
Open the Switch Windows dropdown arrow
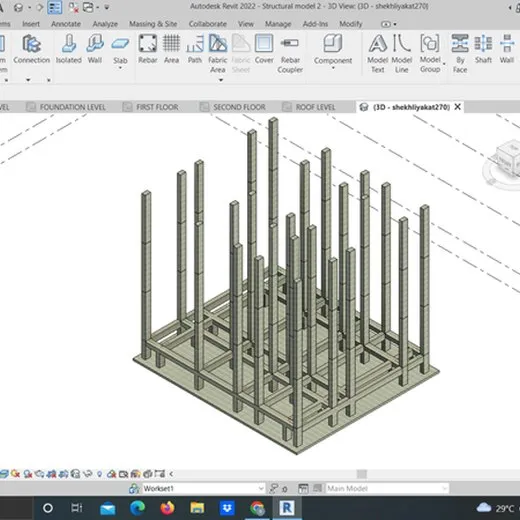tap(98, 7)
